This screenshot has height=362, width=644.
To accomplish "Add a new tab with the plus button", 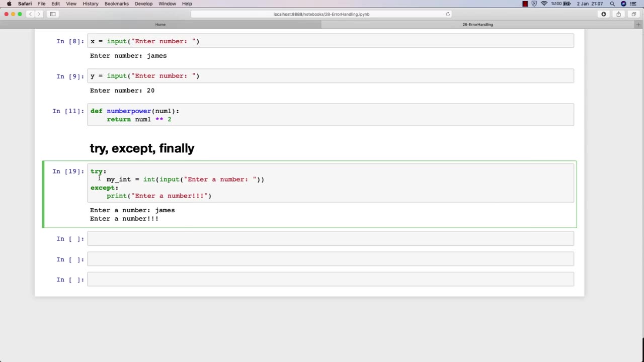I will 638,24.
